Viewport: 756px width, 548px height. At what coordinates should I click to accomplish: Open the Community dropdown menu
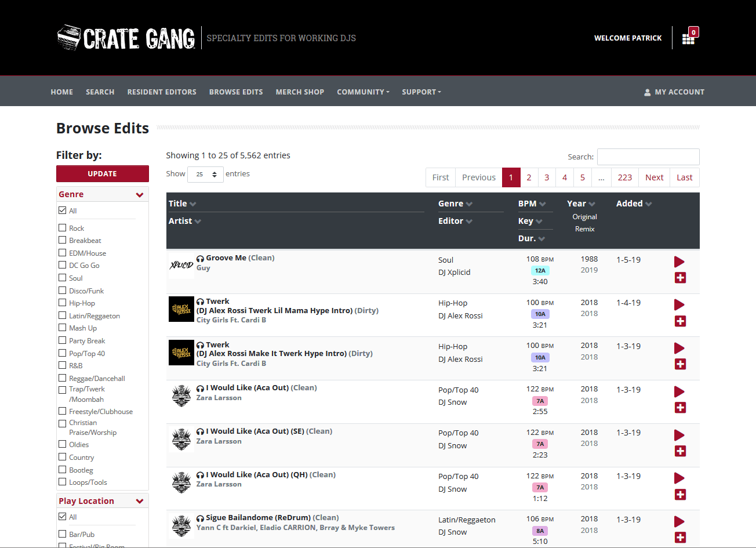pyautogui.click(x=363, y=92)
